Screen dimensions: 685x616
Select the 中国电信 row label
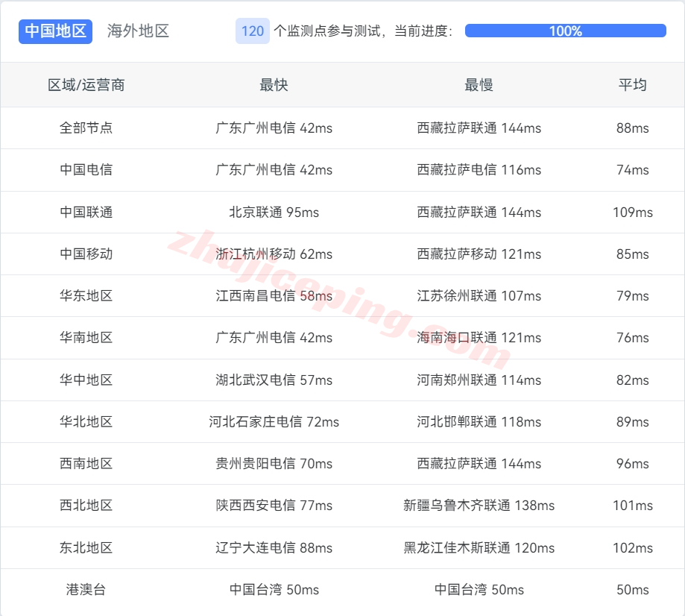point(86,169)
